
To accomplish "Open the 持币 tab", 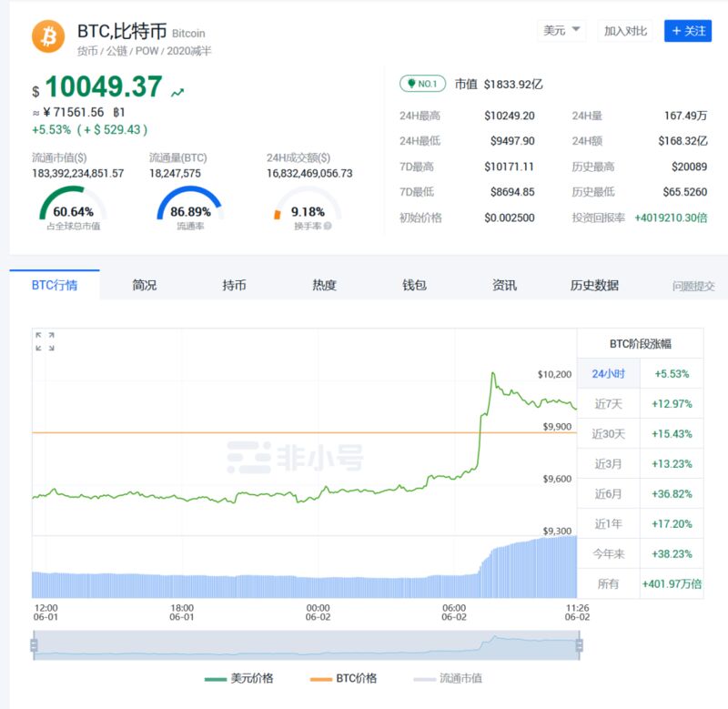I will pos(234,285).
